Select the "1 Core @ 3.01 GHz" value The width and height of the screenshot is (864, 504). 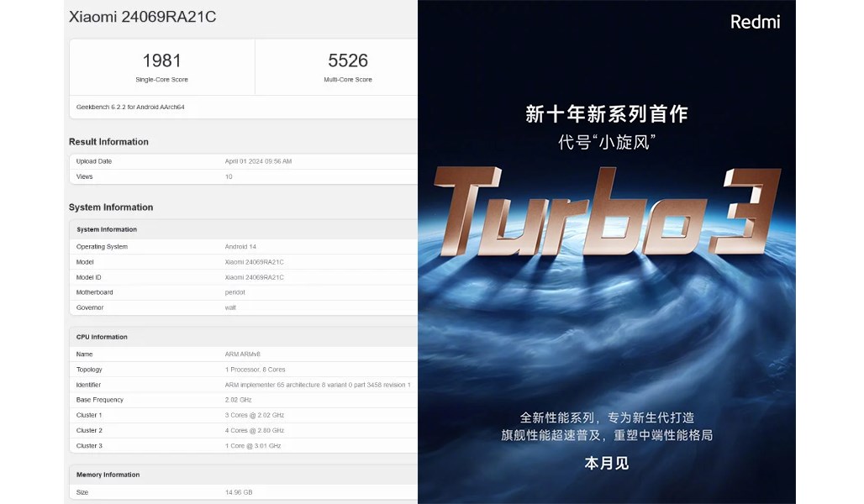coord(253,446)
